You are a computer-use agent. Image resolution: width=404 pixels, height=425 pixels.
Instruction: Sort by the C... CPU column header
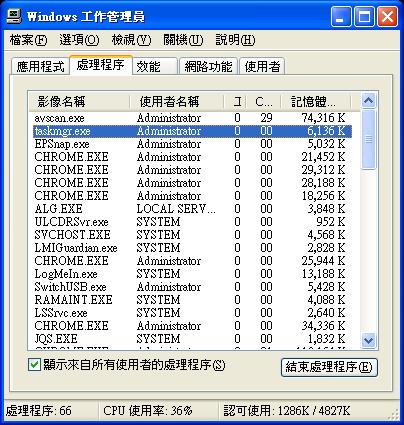click(x=264, y=101)
